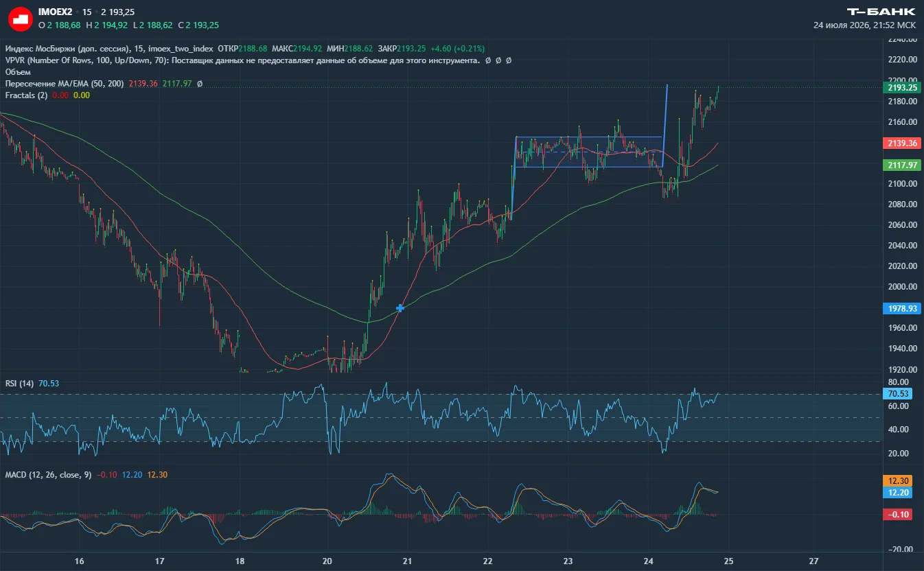Click date 21 on the time axis
The image size is (924, 571).
(408, 561)
